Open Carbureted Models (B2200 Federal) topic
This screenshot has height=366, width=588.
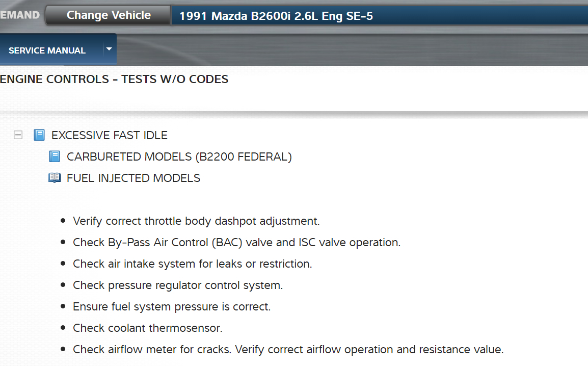[179, 156]
